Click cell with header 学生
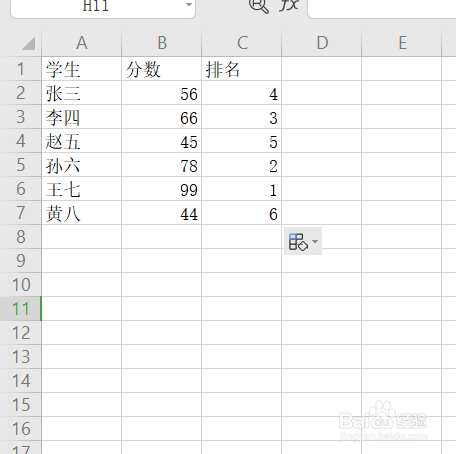Viewport: 456px width, 454px height. 82,69
